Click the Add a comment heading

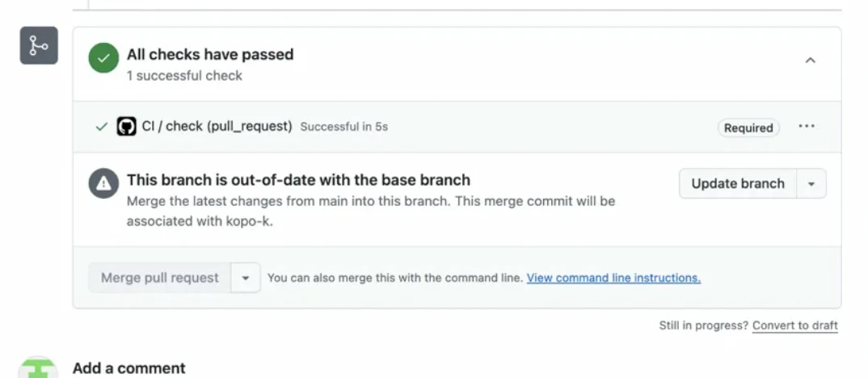129,368
